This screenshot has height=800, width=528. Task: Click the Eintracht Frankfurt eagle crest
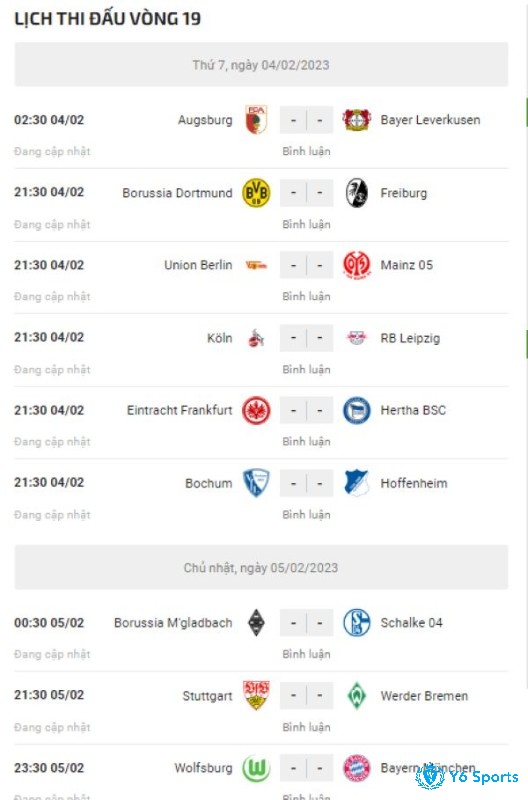(x=256, y=411)
